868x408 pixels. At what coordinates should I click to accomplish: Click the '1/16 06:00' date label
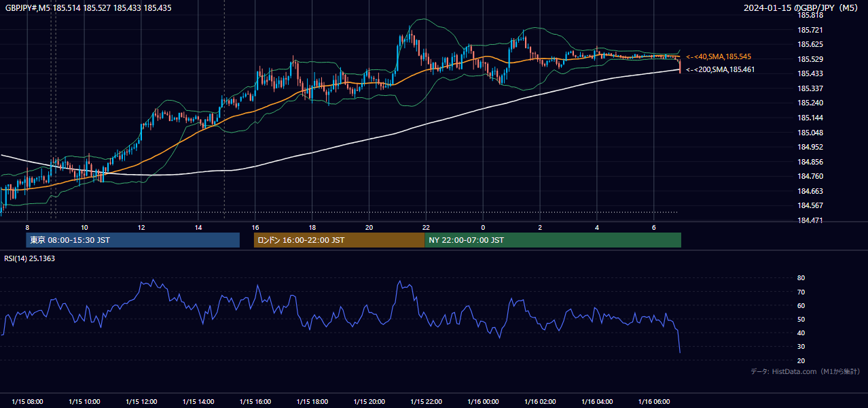point(655,402)
